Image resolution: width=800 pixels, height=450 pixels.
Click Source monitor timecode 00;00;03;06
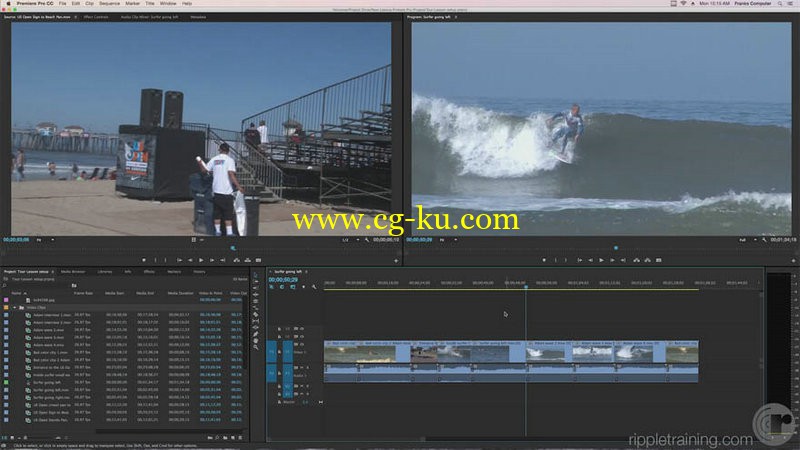[x=16, y=240]
